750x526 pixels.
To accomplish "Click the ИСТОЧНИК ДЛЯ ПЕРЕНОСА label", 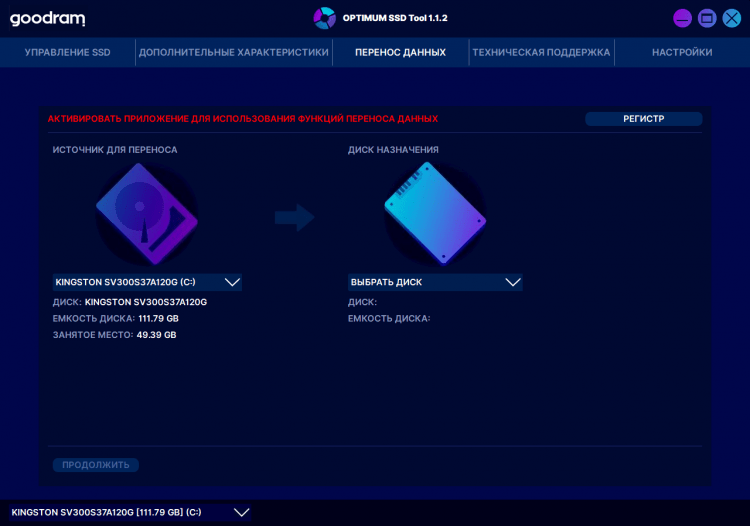I will [115, 150].
